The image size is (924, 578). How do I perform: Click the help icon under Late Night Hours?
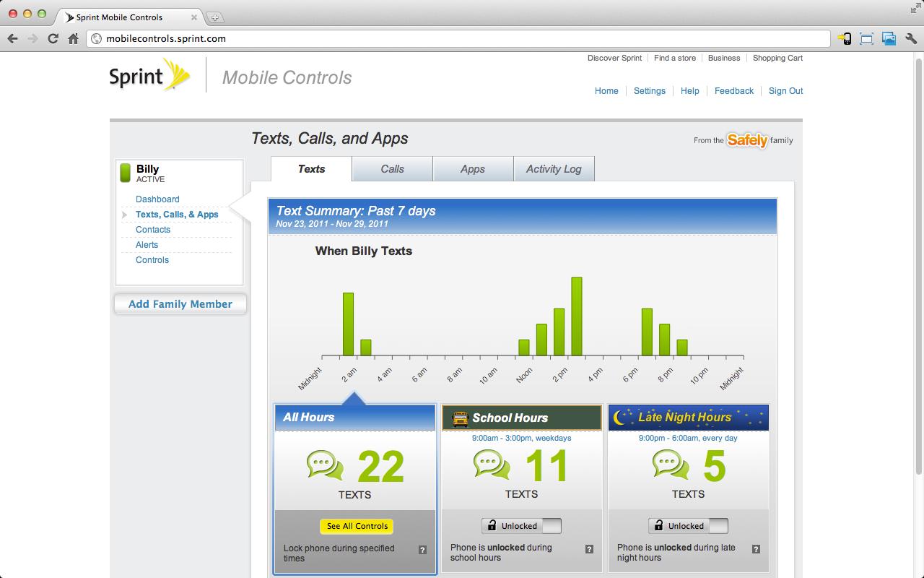[x=756, y=549]
